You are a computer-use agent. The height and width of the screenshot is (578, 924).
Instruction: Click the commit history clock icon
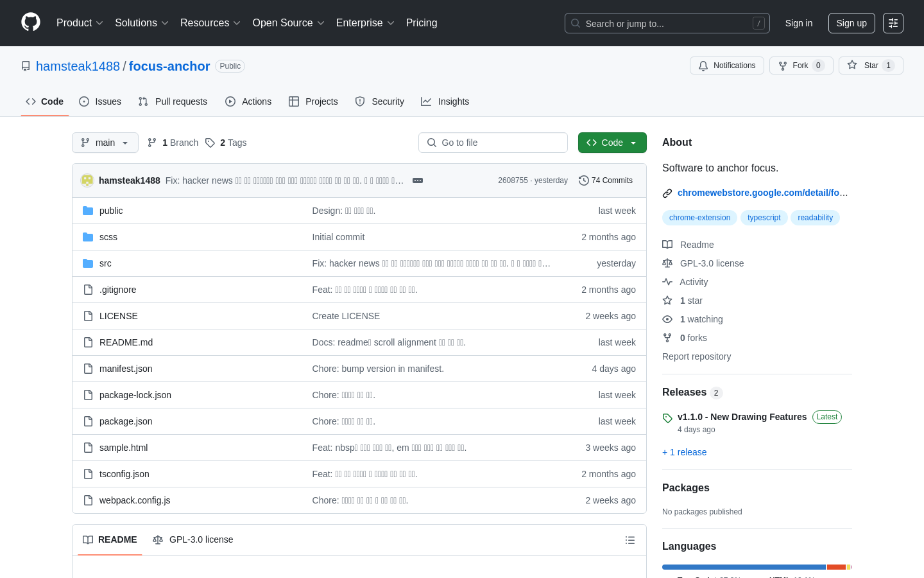[583, 180]
